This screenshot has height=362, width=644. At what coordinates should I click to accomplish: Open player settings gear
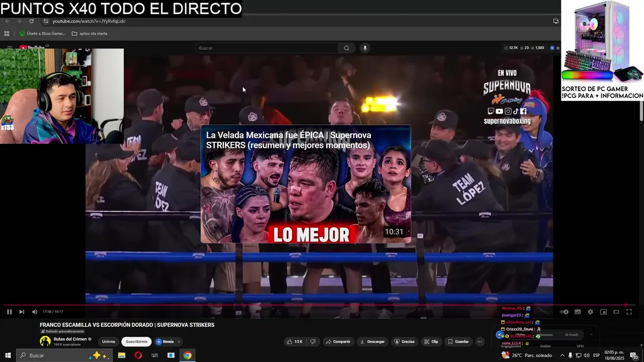point(591,312)
